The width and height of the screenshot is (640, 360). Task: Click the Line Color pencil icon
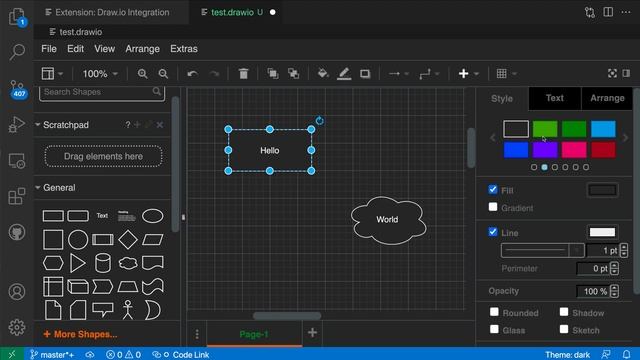[344, 74]
